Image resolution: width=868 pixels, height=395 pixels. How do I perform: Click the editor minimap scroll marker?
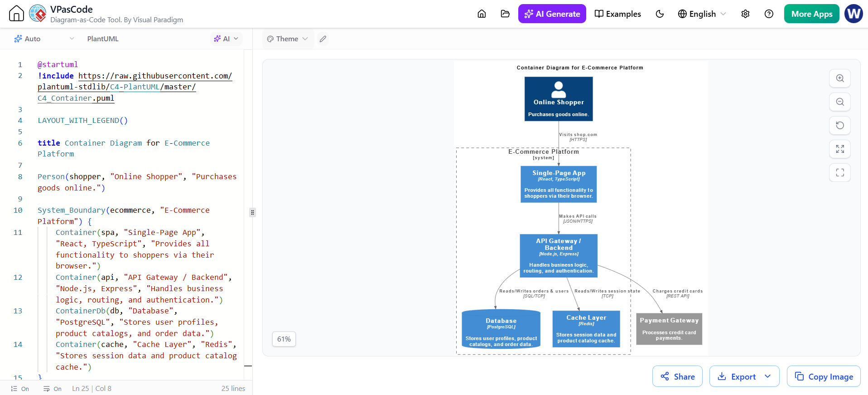pos(248,366)
